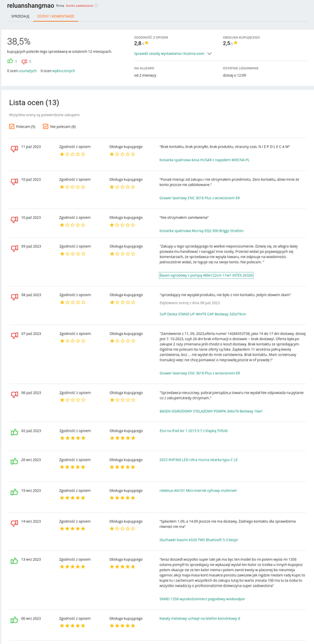Image resolution: width=314 pixels, height=644 pixels.
Task: Click the info icon next to konto zawieszone
Action: tap(96, 6)
